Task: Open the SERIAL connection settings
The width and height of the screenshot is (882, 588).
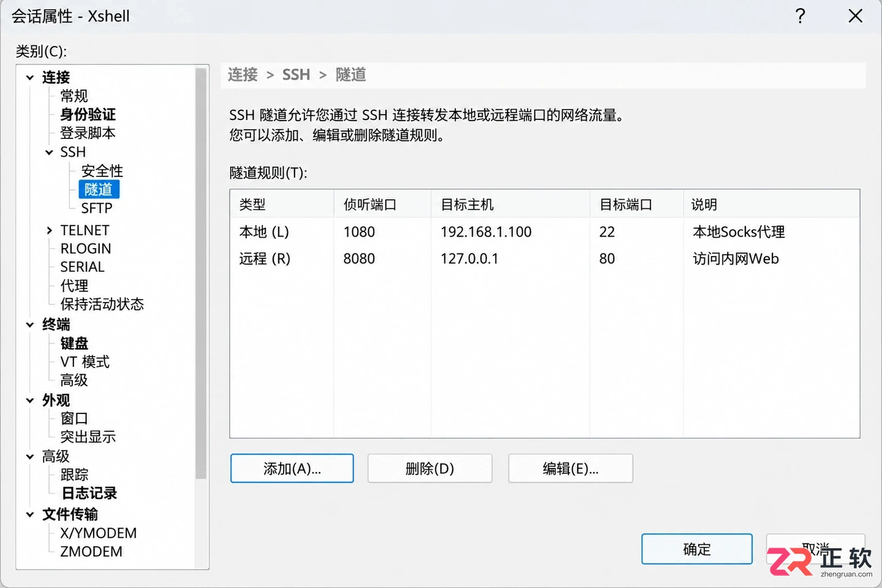Action: (83, 267)
